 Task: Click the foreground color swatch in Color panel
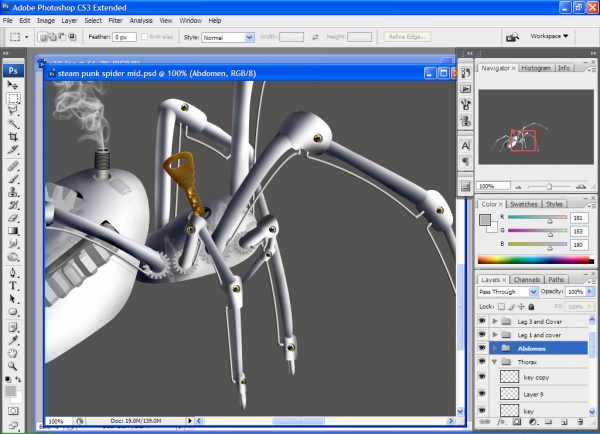pyautogui.click(x=485, y=220)
